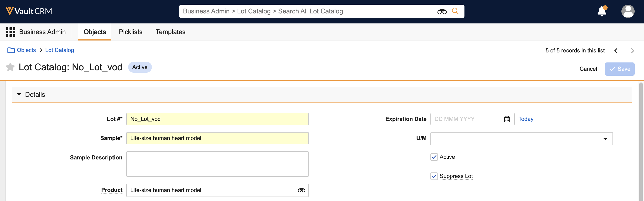Open the notifications bell
The height and width of the screenshot is (201, 644).
coord(602,11)
